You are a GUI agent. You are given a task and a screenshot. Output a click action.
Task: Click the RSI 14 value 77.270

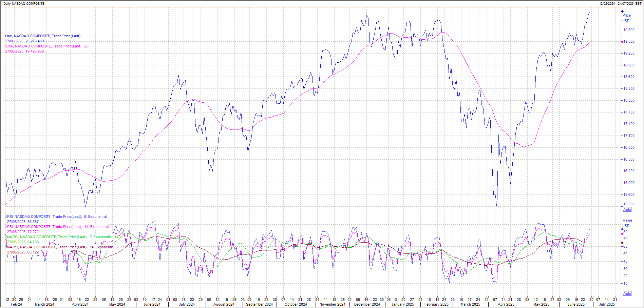33,232
